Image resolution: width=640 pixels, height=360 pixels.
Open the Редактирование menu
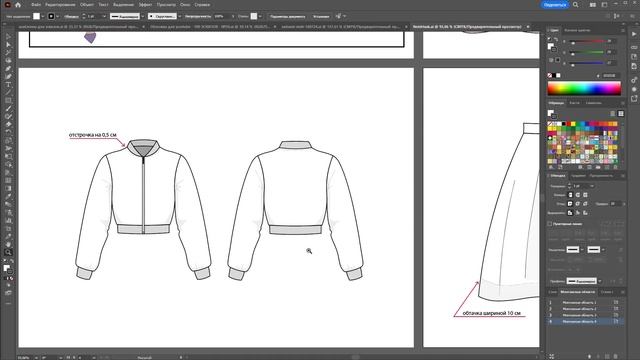tap(60, 5)
